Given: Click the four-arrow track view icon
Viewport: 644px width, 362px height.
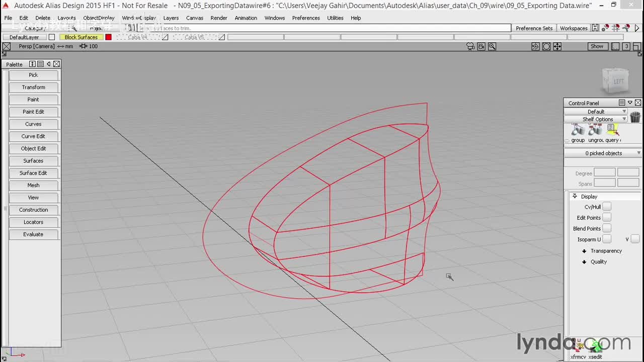Looking at the screenshot, I should (557, 46).
